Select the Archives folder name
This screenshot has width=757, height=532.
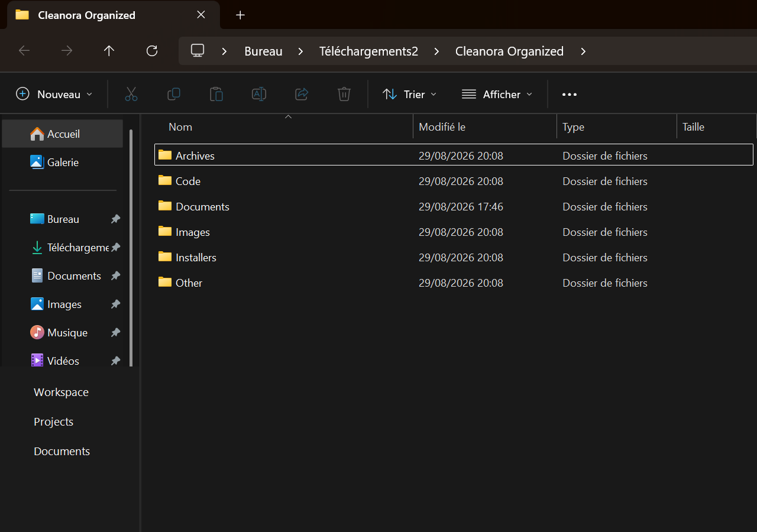pos(195,156)
